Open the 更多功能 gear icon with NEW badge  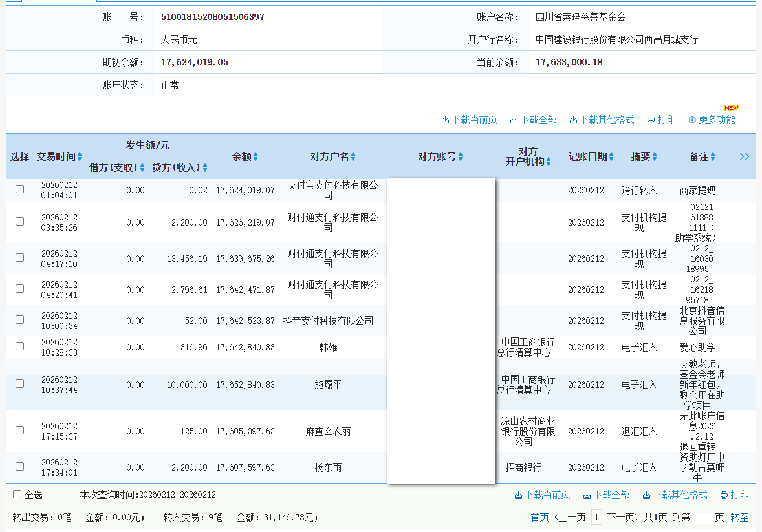point(692,120)
